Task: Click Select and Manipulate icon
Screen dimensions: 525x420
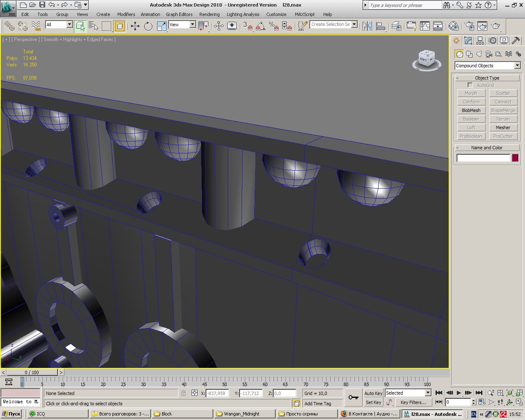Action: [x=219, y=26]
